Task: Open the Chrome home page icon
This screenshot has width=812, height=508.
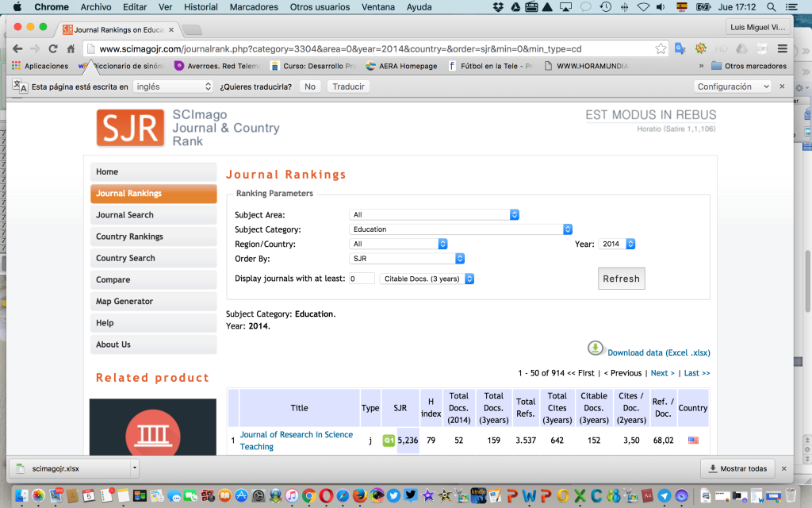Action: [x=71, y=48]
